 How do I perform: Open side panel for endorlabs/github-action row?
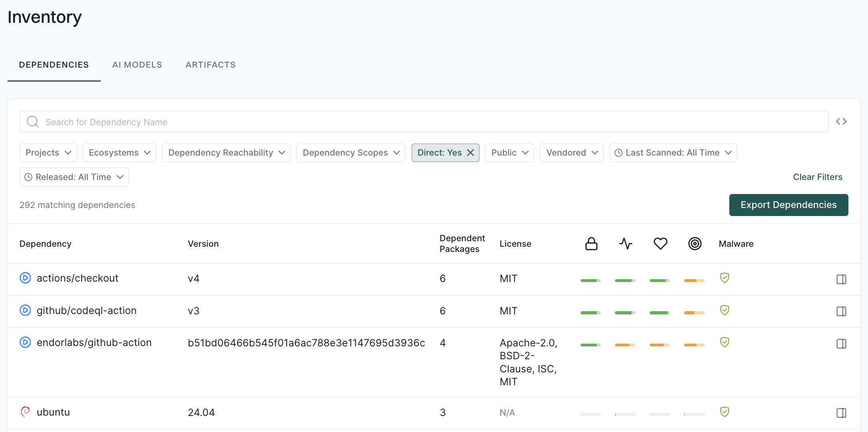click(x=841, y=344)
